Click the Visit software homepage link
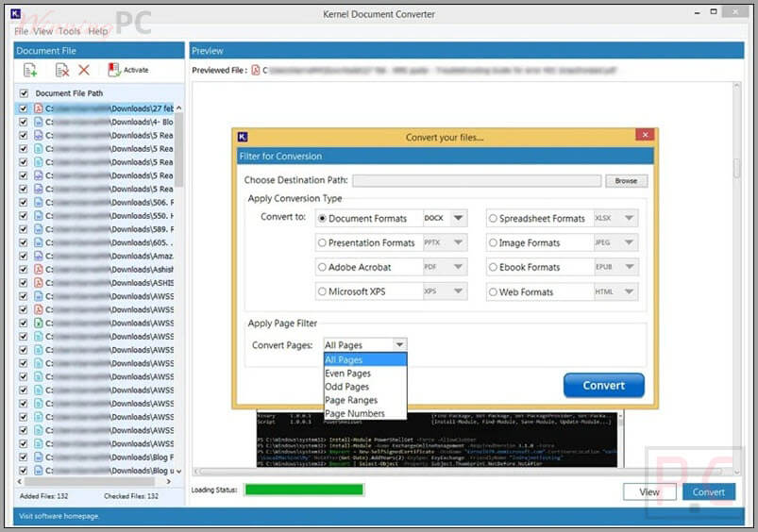Image resolution: width=758 pixels, height=532 pixels. 59,516
